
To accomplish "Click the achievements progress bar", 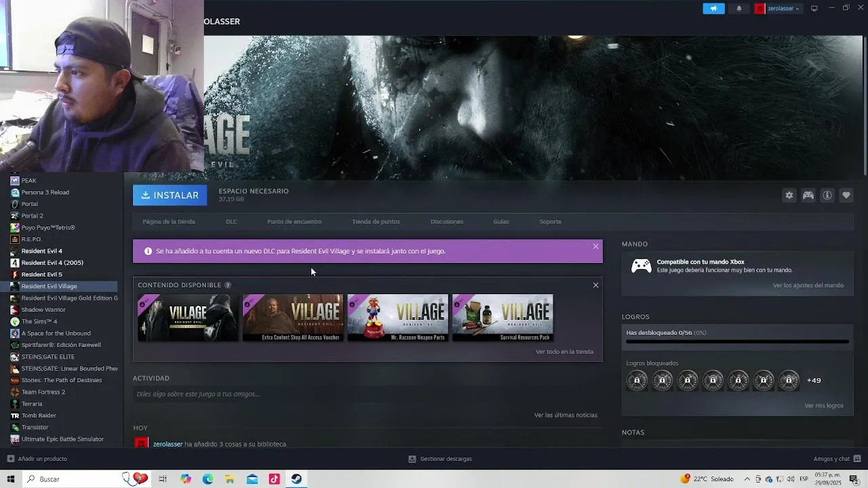I will [x=737, y=342].
